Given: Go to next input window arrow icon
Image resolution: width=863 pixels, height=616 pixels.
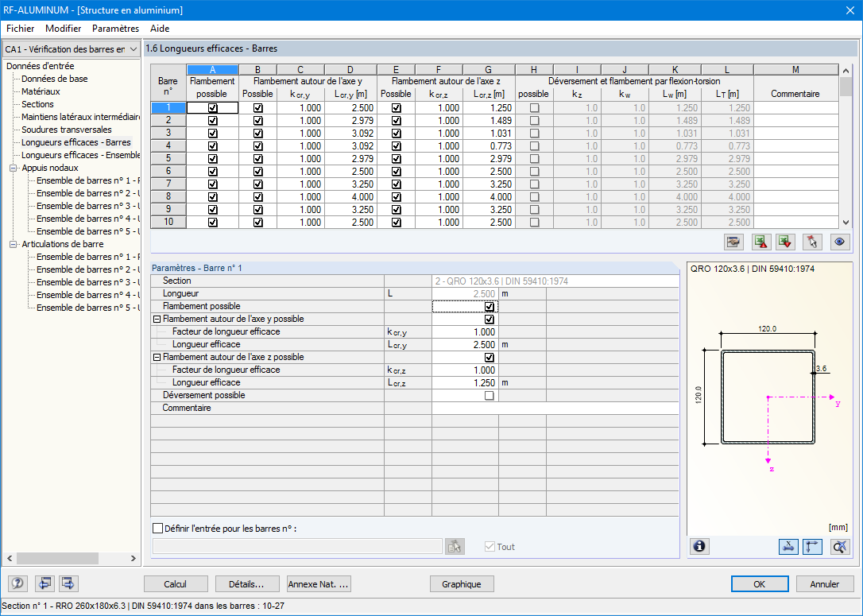Looking at the screenshot, I should click(68, 583).
